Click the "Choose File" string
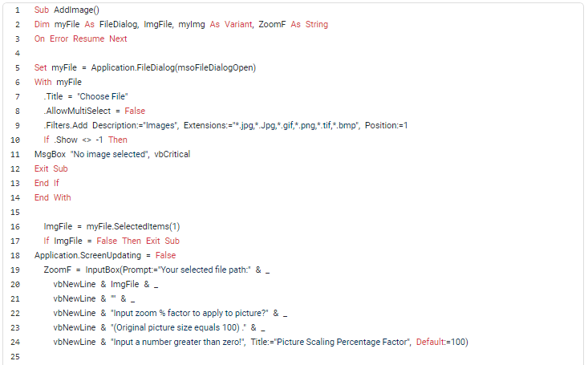The image size is (588, 365). pyautogui.click(x=97, y=96)
